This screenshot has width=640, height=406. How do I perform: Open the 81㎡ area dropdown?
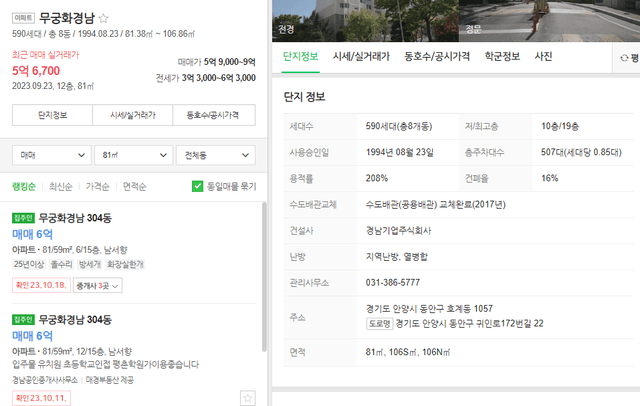tap(134, 155)
